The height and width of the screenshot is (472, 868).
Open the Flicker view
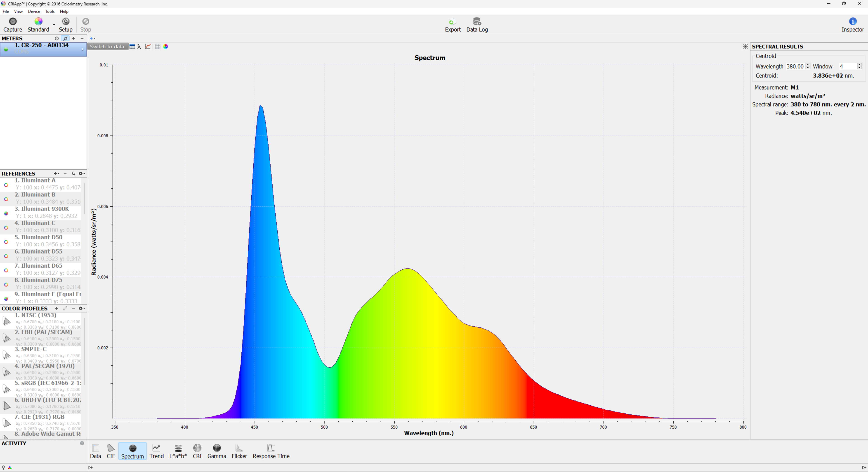(239, 451)
